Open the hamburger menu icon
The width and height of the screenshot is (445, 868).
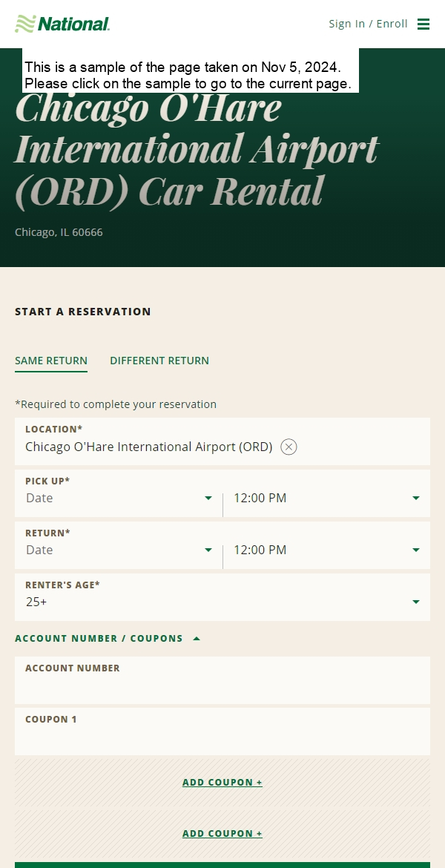[x=423, y=24]
